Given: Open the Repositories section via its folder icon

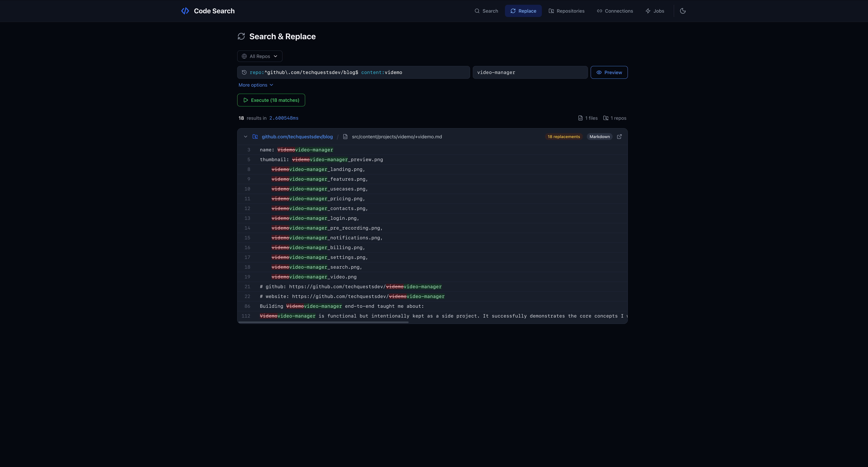Looking at the screenshot, I should [551, 11].
